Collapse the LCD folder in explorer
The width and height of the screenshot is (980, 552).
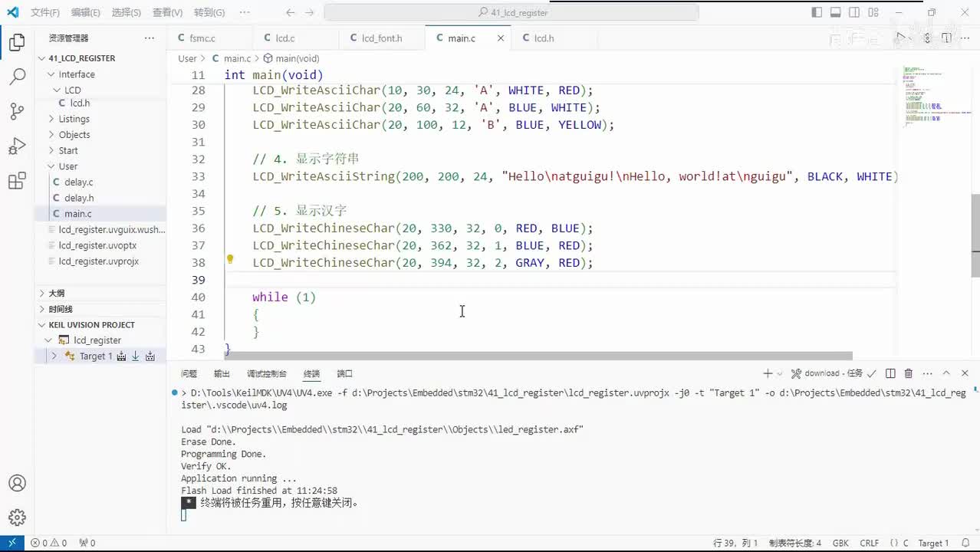pyautogui.click(x=58, y=90)
